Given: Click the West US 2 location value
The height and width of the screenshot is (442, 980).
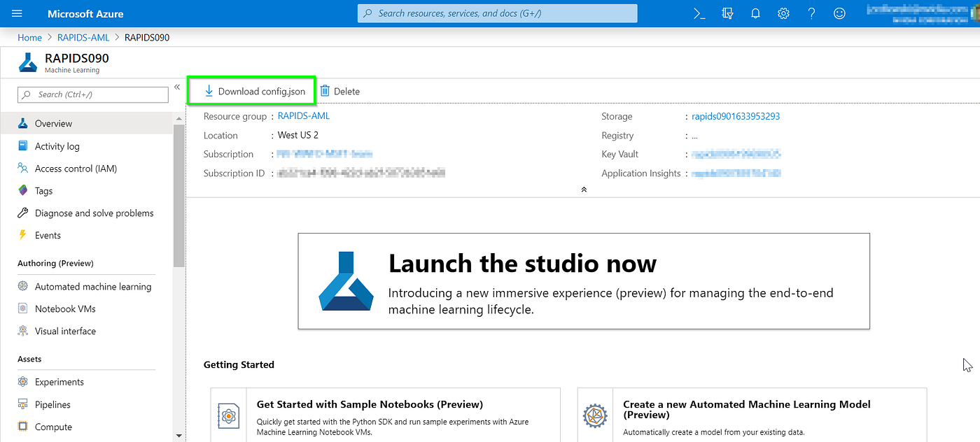Looking at the screenshot, I should (x=298, y=135).
